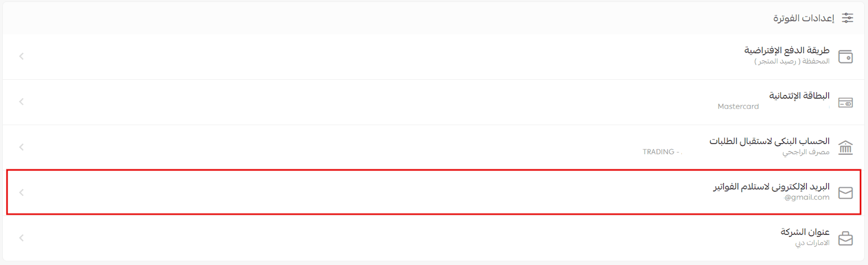Screen dimensions: 868x265
Task: Click the wallet icon for default payment method
Action: click(x=845, y=56)
